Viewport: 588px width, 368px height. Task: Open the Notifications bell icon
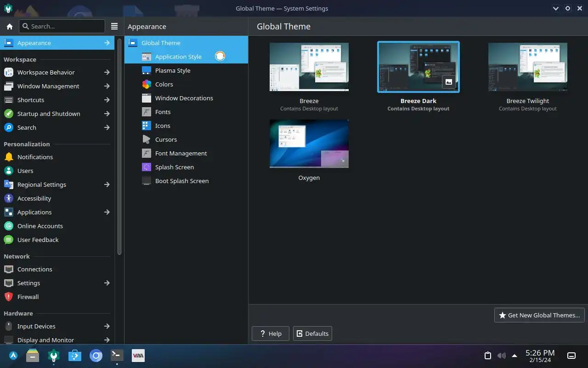(9, 157)
